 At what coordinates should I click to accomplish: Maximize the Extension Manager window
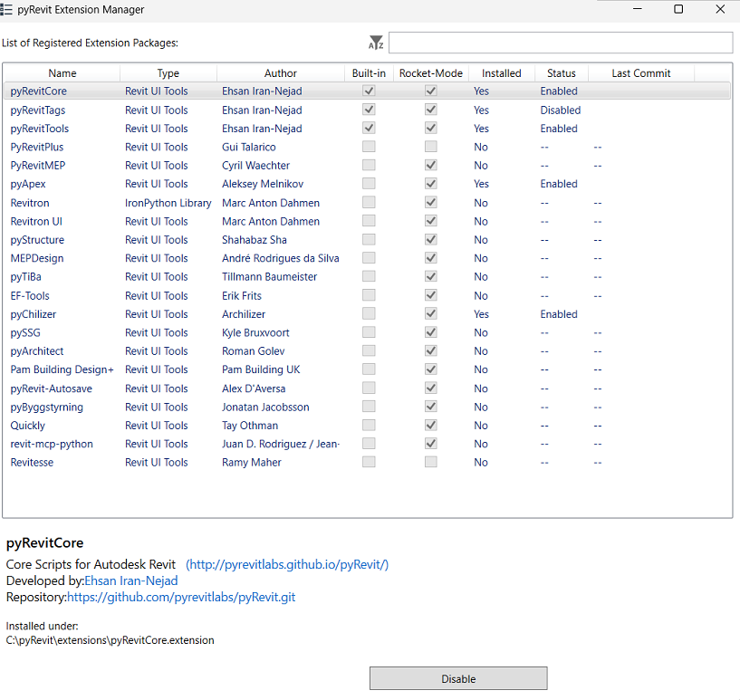[x=678, y=9]
